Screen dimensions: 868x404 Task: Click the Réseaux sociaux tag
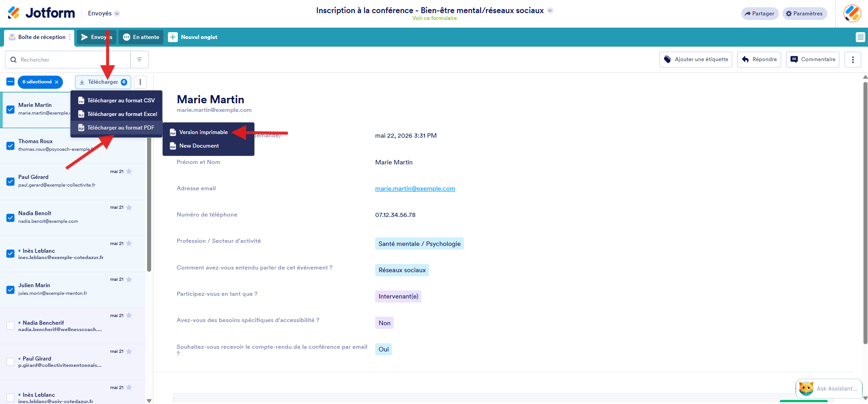pyautogui.click(x=402, y=270)
